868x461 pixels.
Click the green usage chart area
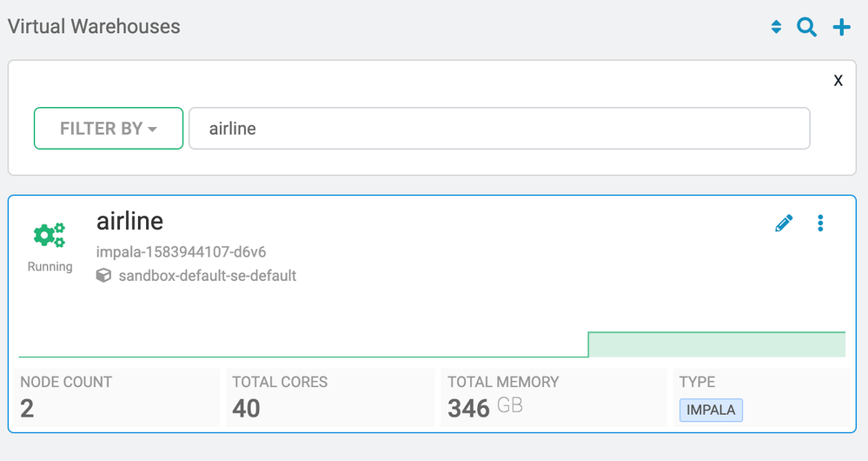click(716, 344)
